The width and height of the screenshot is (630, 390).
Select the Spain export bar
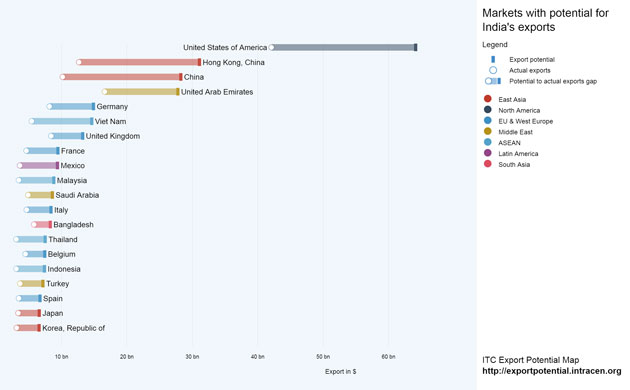coord(29,298)
